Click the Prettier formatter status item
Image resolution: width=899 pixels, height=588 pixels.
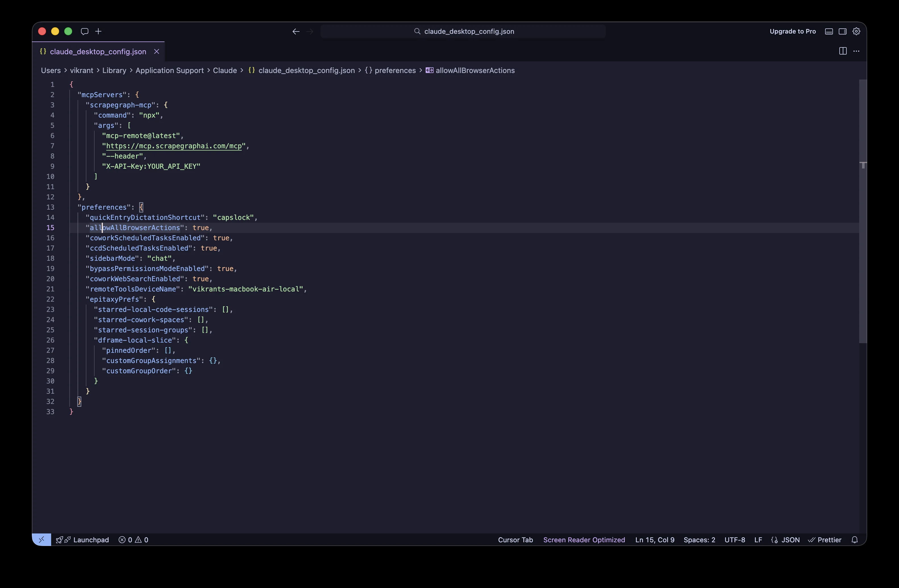point(825,540)
